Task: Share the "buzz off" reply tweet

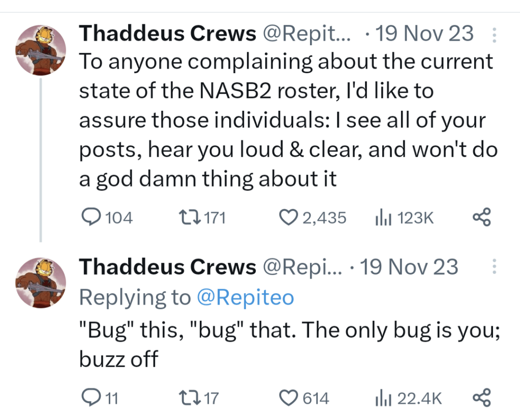Action: coord(481,398)
